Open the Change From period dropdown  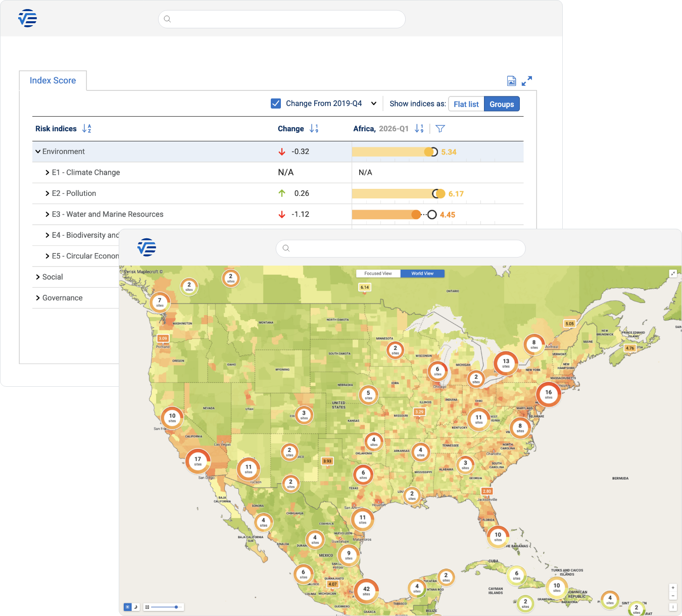374,104
